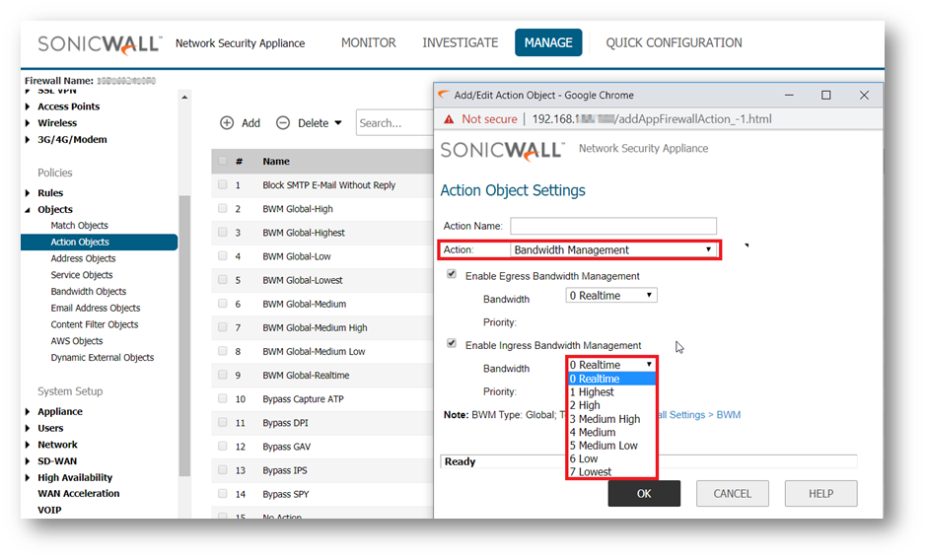The width and height of the screenshot is (926, 560).
Task: Tick checkbox next to BWM Global-Medium
Action: coord(223,303)
